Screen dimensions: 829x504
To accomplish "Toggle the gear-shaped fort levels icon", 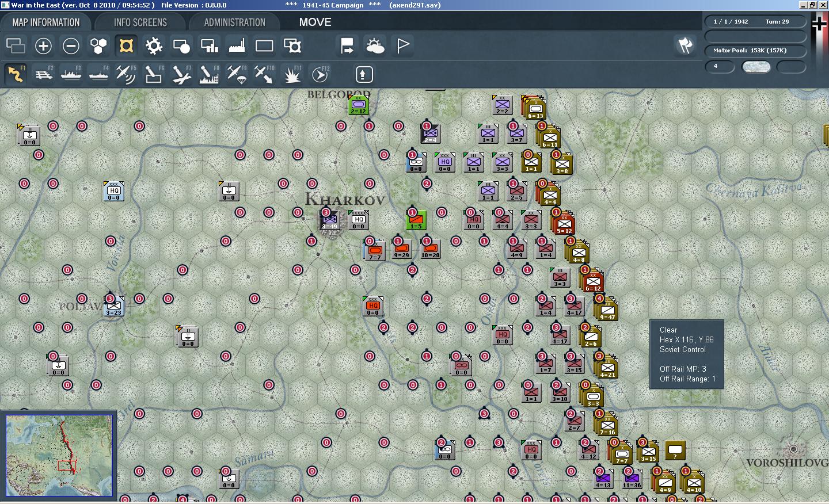I will coord(154,45).
